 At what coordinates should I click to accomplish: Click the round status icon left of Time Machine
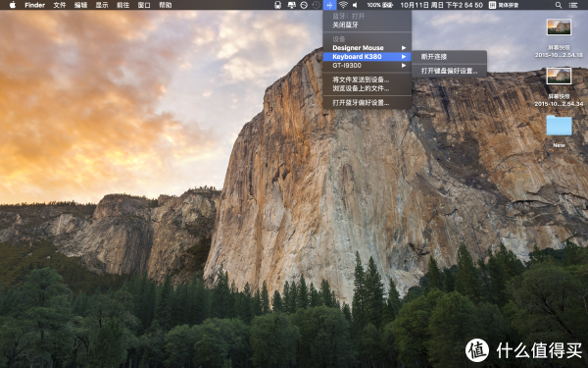pos(304,5)
